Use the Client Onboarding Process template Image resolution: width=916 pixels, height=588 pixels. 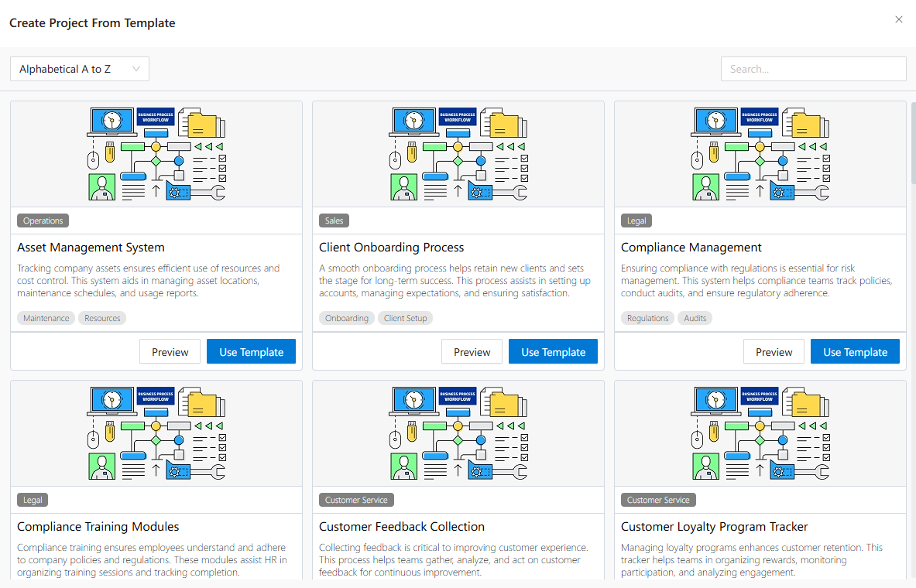553,351
